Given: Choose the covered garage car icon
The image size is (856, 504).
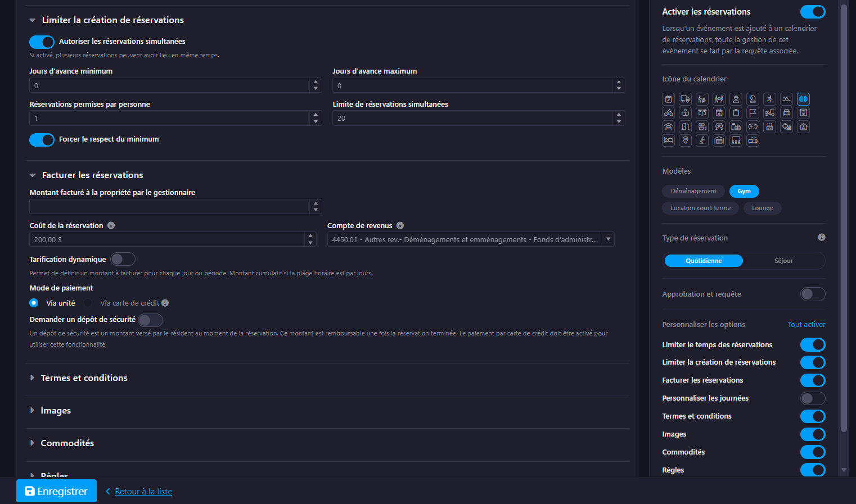Looking at the screenshot, I should [x=668, y=126].
